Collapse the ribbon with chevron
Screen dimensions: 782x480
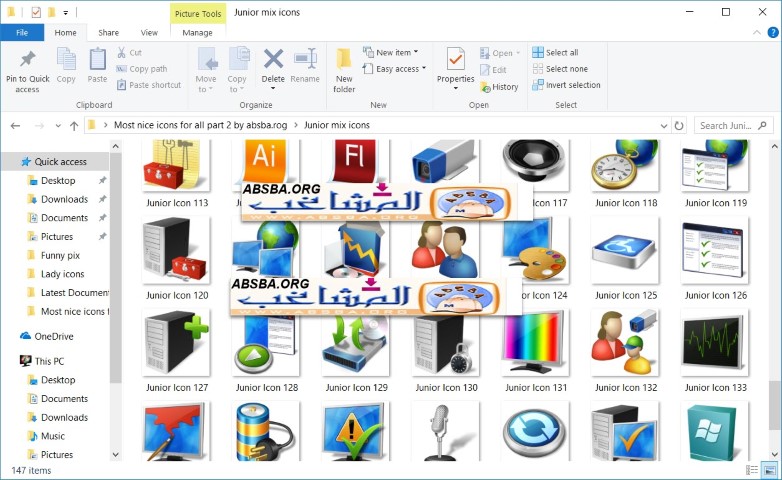pos(757,32)
